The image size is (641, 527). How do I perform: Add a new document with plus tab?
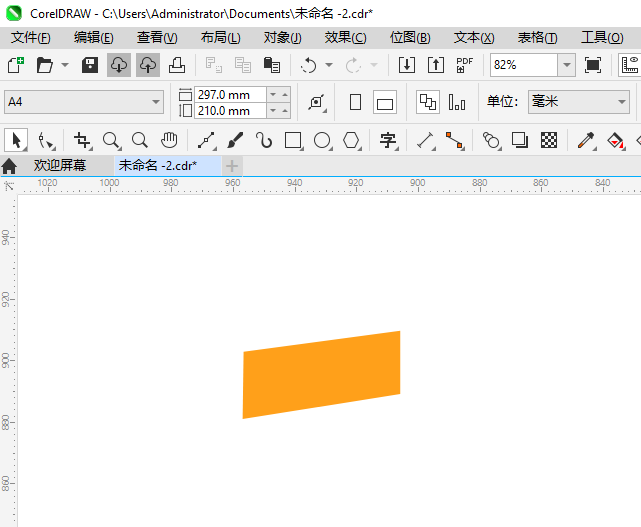[x=232, y=166]
